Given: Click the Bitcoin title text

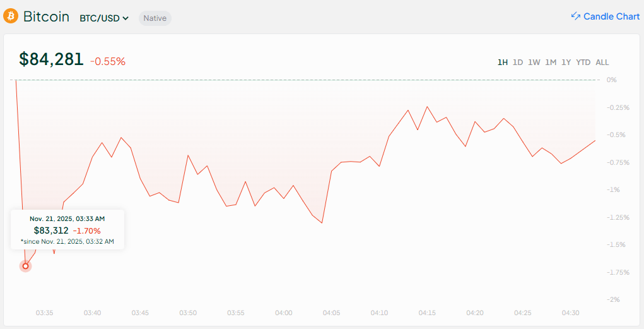Looking at the screenshot, I should pyautogui.click(x=46, y=17).
